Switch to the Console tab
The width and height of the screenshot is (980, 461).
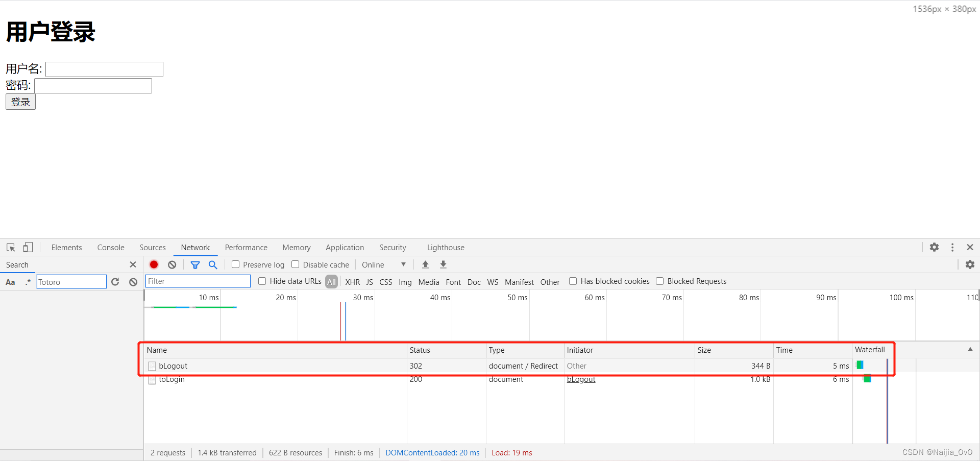111,248
